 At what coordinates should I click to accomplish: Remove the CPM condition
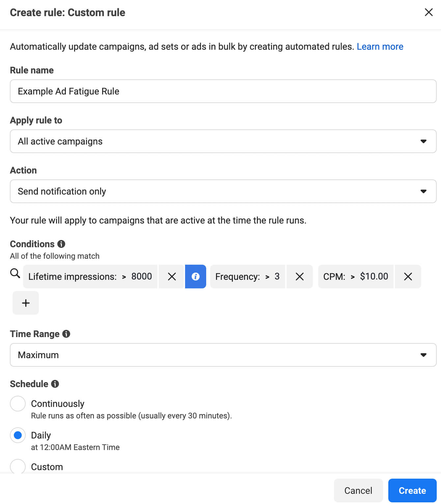(x=408, y=277)
